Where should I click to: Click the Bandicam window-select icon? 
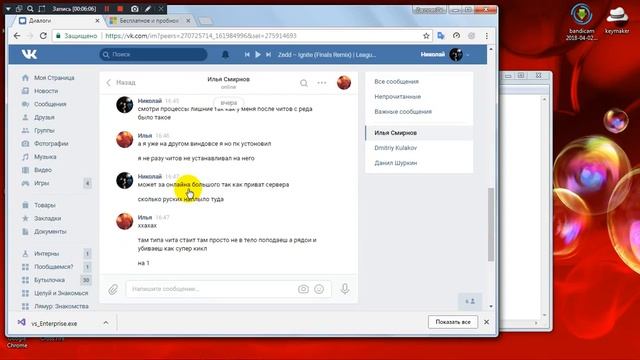tap(19, 9)
